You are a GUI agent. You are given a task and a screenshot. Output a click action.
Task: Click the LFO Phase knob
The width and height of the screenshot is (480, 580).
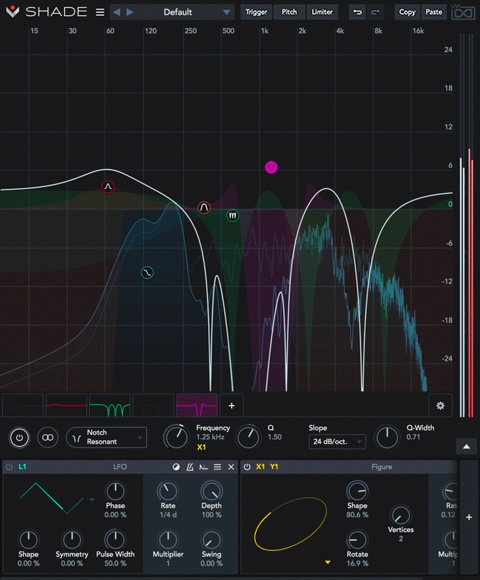115,491
